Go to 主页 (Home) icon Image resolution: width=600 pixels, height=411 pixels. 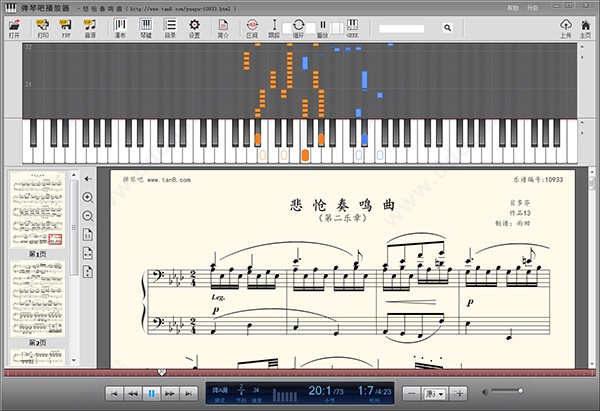point(587,25)
